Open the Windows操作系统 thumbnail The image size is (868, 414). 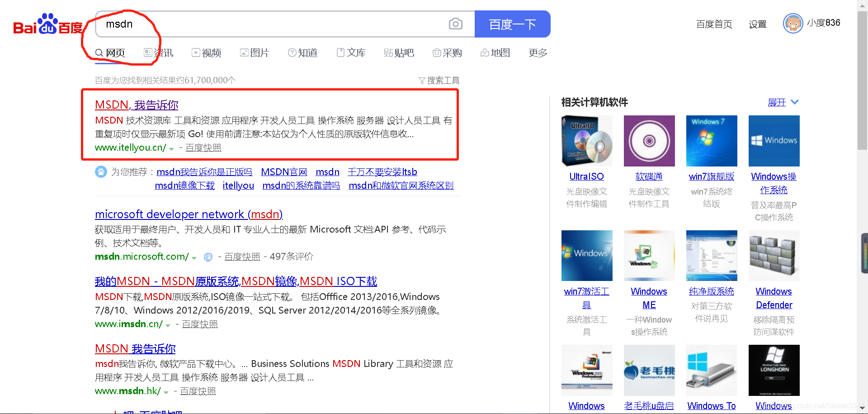click(774, 141)
